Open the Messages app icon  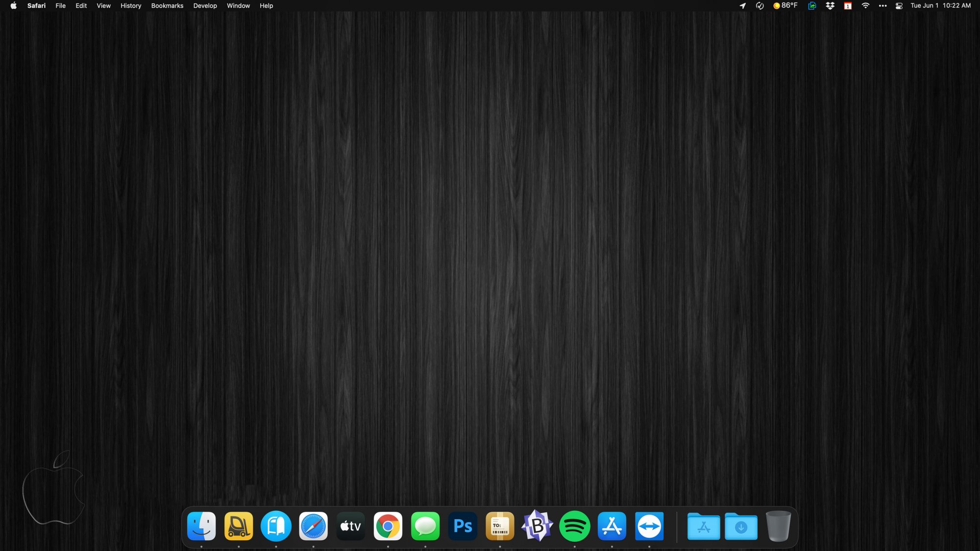click(x=425, y=527)
